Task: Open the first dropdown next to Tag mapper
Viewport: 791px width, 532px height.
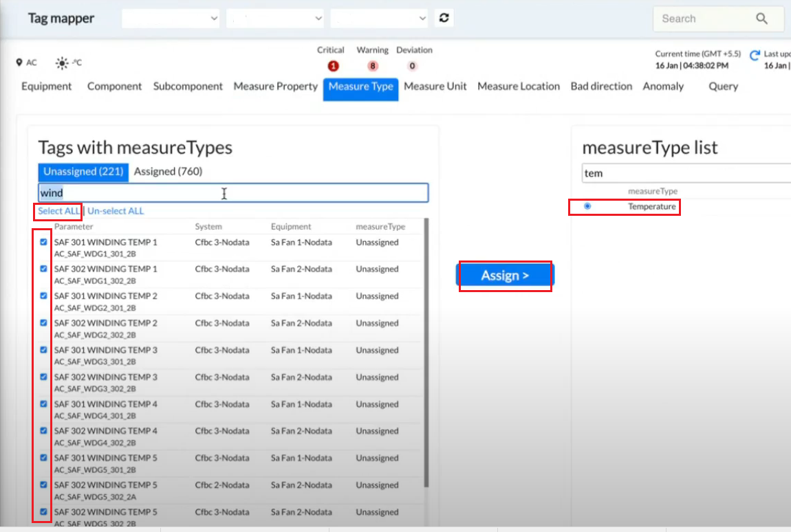Action: 171,19
